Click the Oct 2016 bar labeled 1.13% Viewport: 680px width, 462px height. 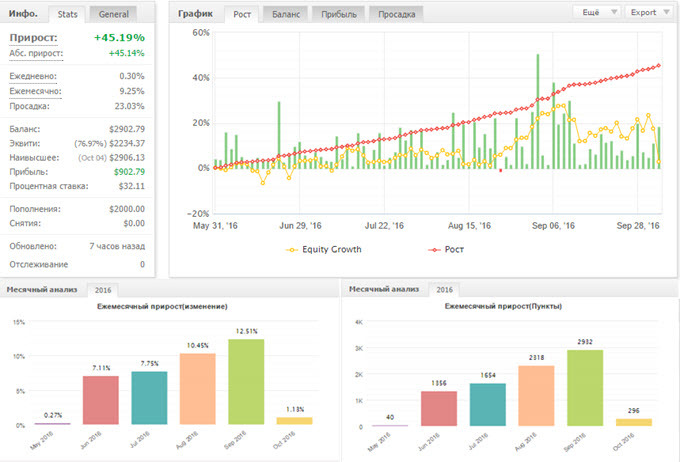pos(294,421)
